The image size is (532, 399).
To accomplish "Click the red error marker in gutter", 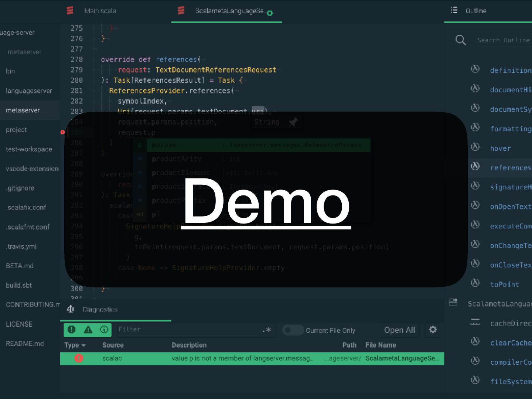I will (62, 132).
